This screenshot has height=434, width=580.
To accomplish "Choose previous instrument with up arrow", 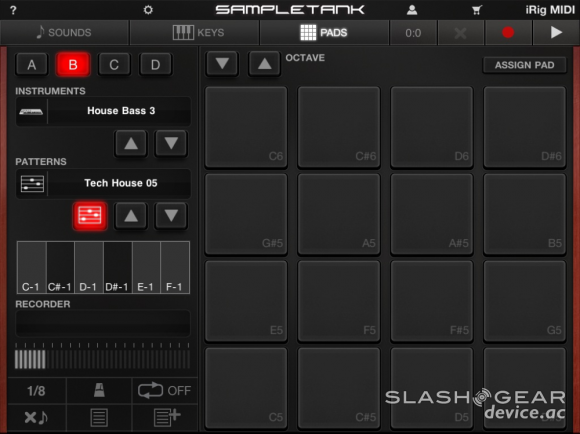I will click(131, 143).
